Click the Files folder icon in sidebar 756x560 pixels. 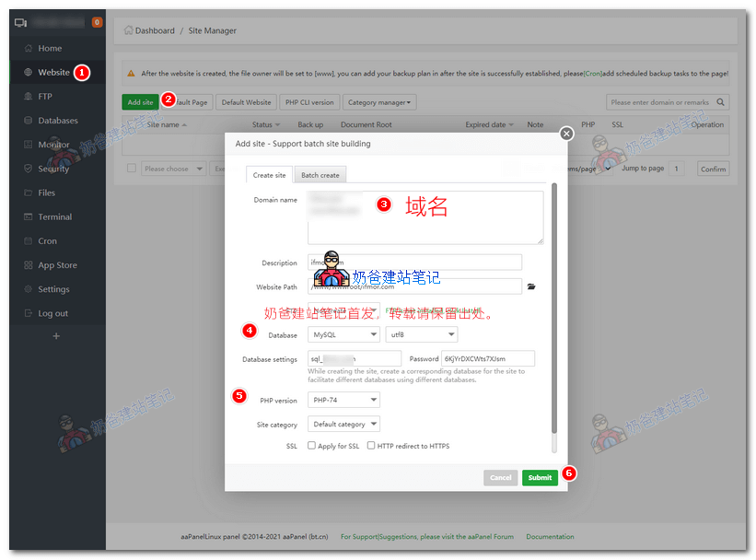click(x=28, y=193)
